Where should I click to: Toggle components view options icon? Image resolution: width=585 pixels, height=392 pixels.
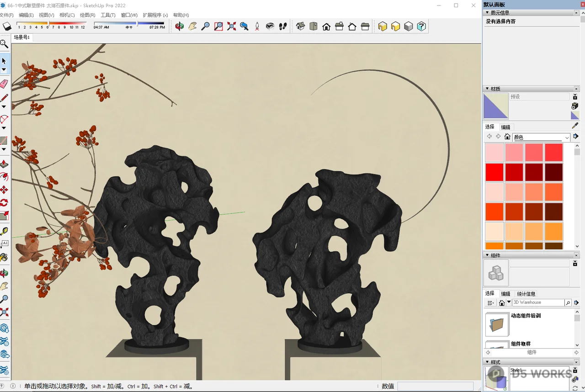[490, 302]
